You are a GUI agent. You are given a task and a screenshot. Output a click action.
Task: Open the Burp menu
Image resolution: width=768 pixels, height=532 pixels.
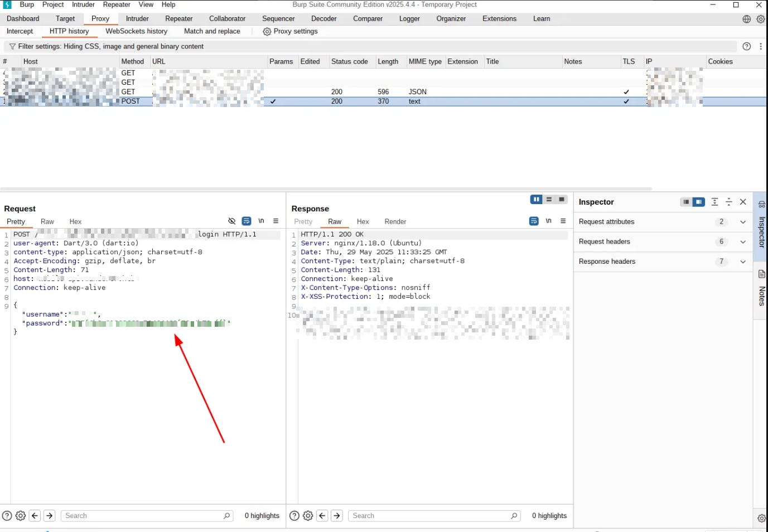point(27,4)
